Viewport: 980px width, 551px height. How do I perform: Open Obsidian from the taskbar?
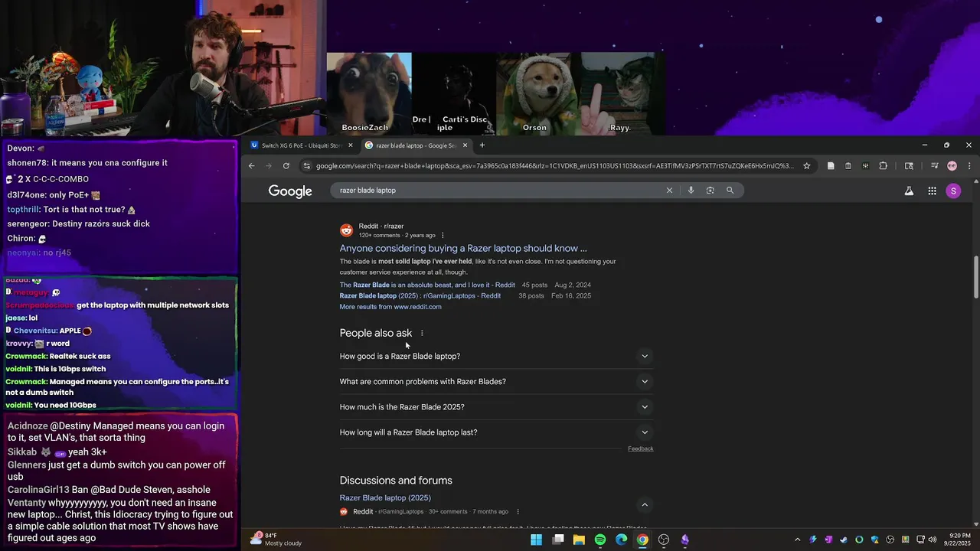point(685,540)
